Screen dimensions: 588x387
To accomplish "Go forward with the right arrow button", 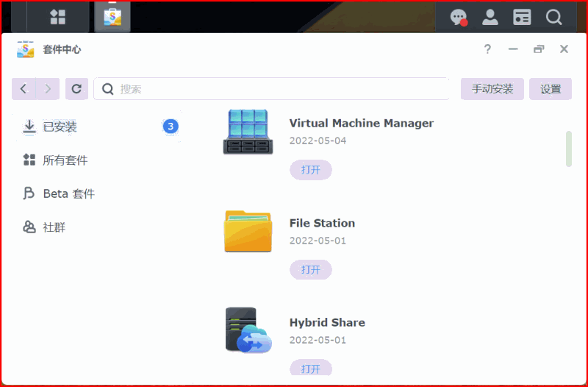I will click(x=48, y=89).
